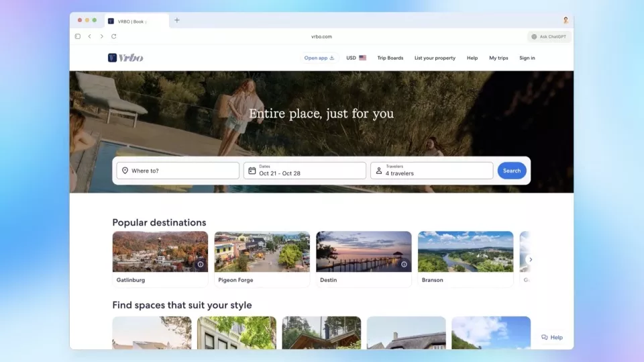
Task: Open the Dates picker Oct 21 - Oct 28
Action: pyautogui.click(x=305, y=171)
